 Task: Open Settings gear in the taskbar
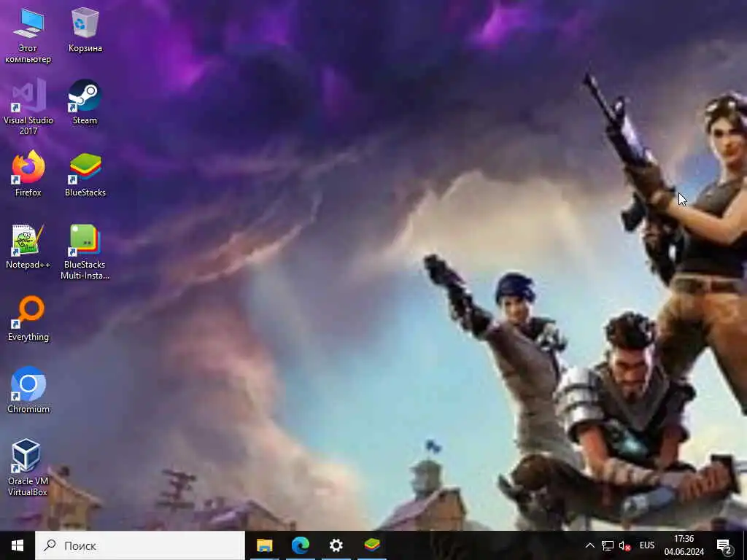pos(336,545)
